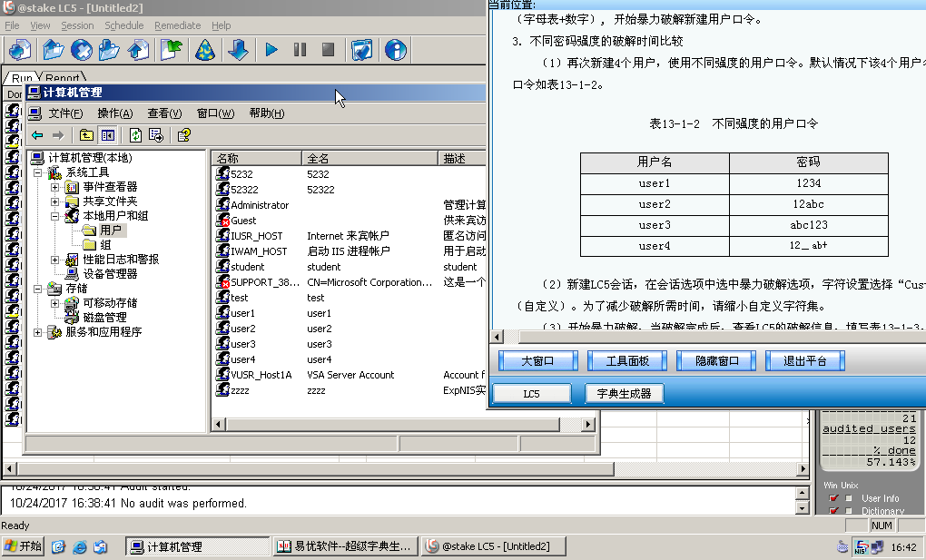926x560 pixels.
Task: Switch to the Report tab in LC5
Action: point(62,77)
